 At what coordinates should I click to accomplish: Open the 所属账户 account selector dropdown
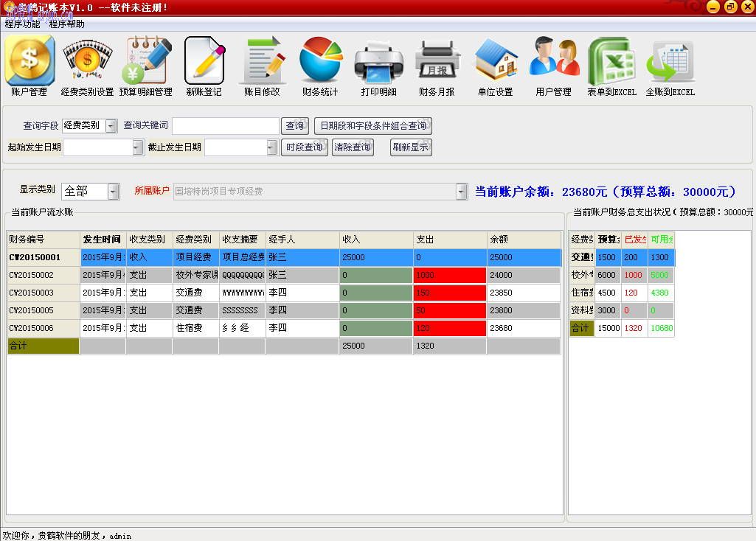coord(461,191)
